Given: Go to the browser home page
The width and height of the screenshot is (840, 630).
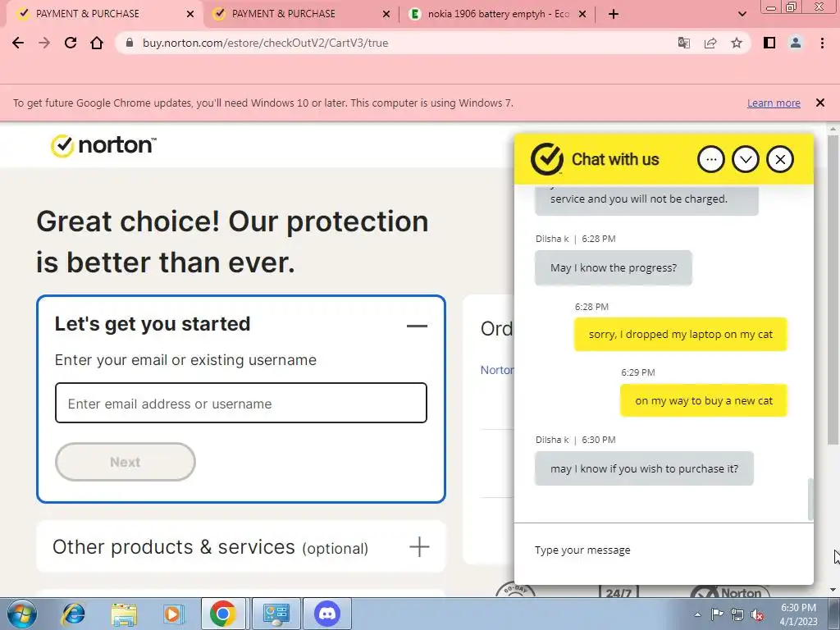Looking at the screenshot, I should [97, 43].
